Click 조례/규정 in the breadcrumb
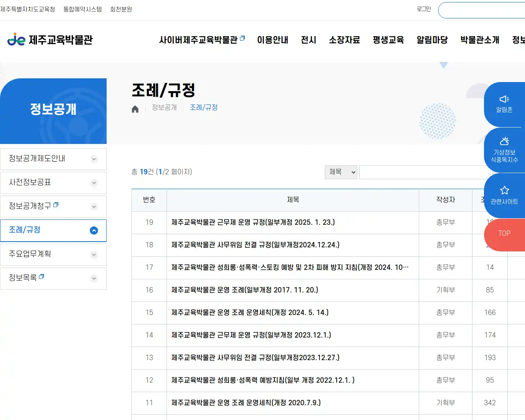 (204, 107)
